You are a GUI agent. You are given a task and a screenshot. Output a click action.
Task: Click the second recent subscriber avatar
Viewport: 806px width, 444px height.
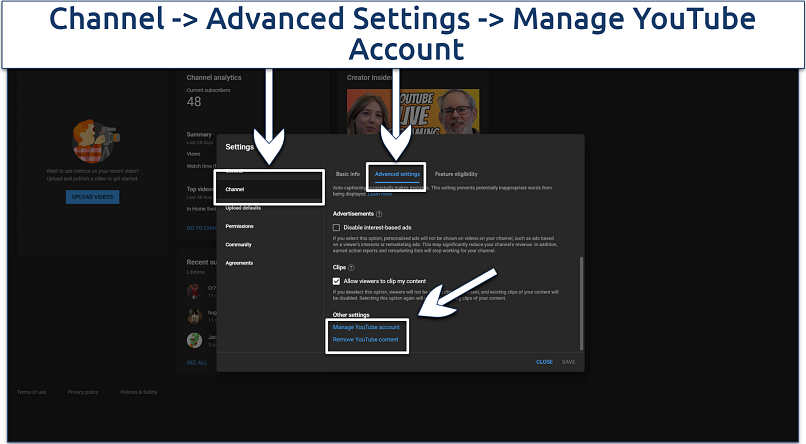tap(194, 316)
